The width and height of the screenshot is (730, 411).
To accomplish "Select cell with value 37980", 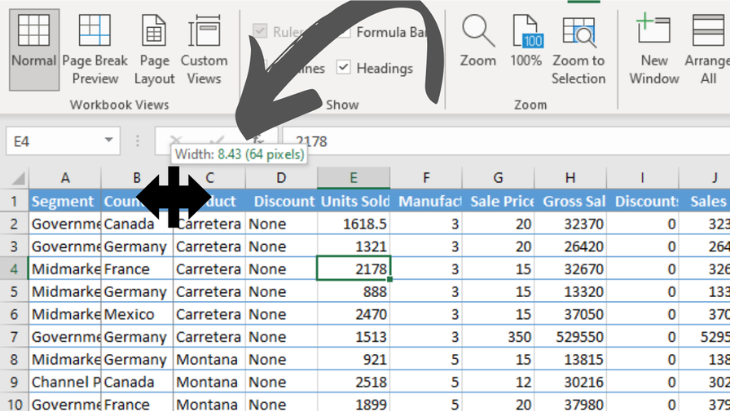I will [570, 403].
